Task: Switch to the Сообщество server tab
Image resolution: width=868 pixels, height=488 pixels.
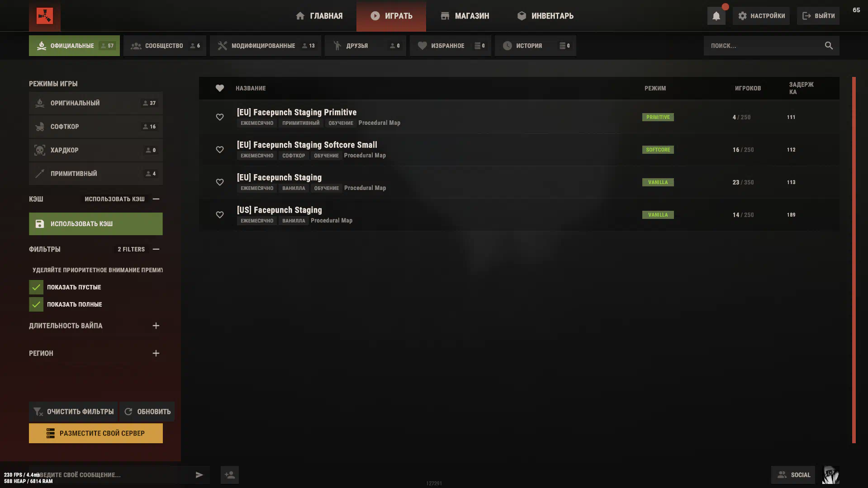Action: pyautogui.click(x=165, y=46)
